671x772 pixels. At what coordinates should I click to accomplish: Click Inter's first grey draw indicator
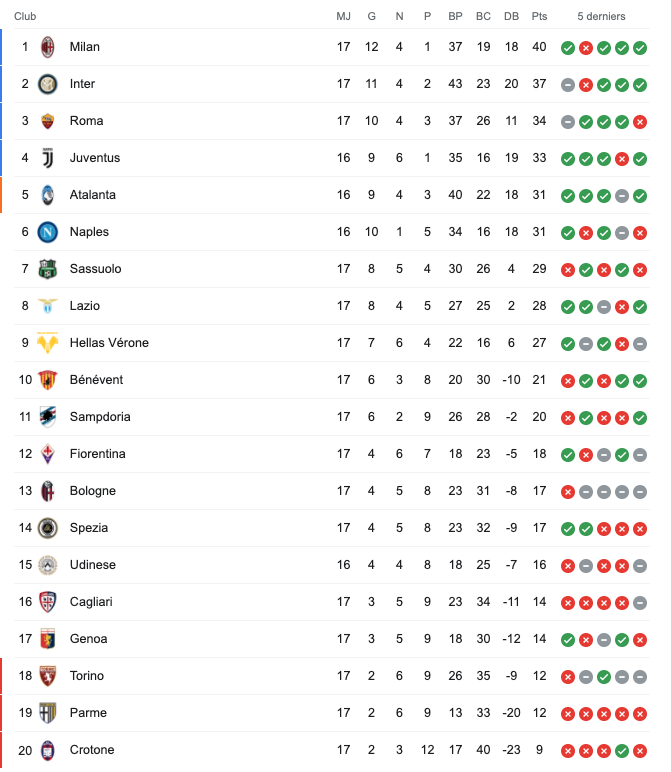[568, 85]
